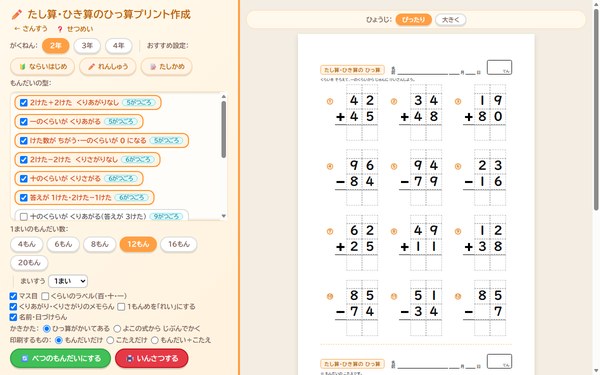Select ひっ算がかいてある radio option

47,329
